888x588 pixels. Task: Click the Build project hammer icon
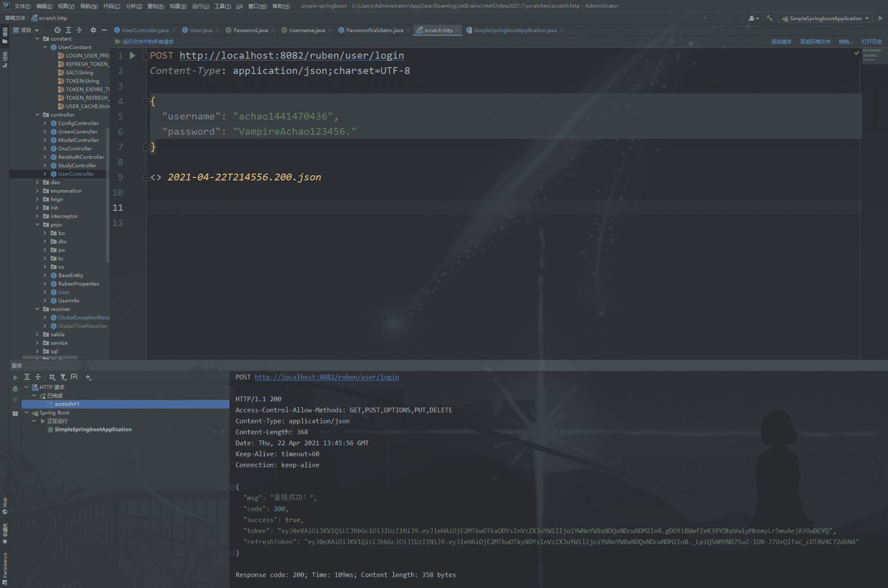tap(769, 18)
